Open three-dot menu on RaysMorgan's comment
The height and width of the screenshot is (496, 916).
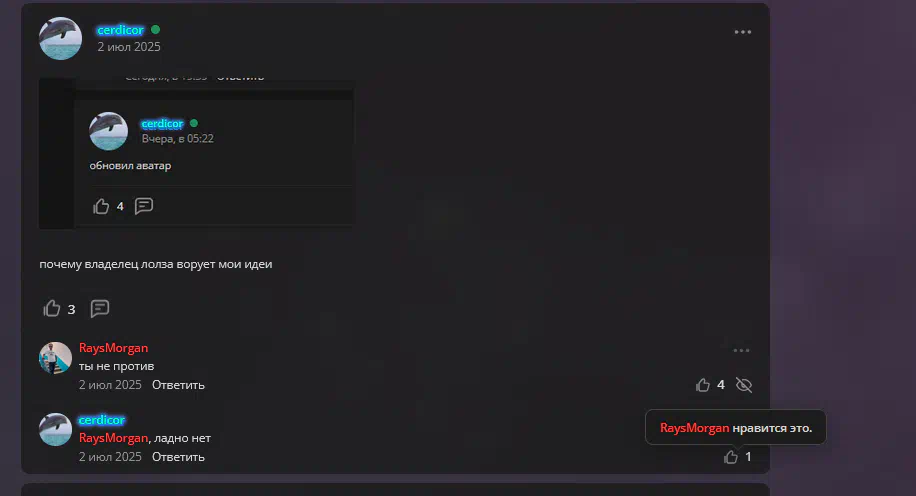741,351
